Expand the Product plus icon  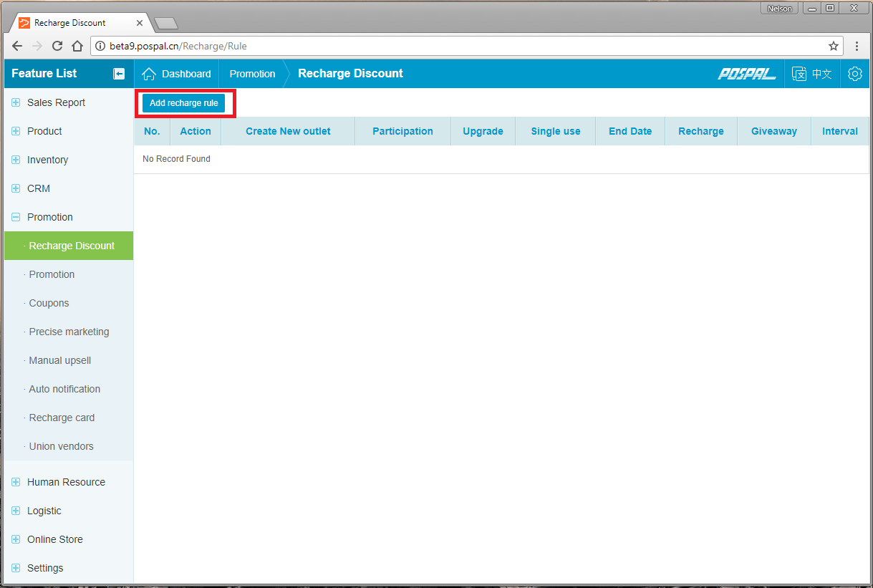[x=16, y=131]
